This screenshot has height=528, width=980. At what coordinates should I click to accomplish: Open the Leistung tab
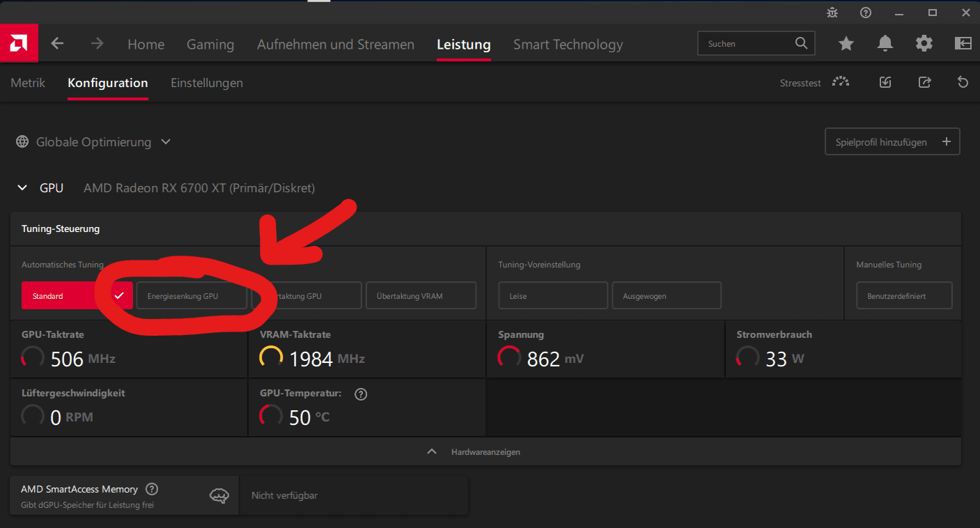(x=464, y=45)
